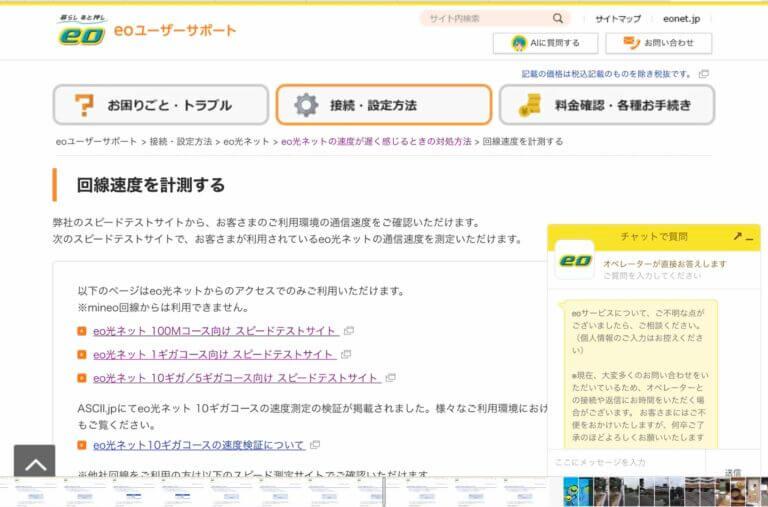Click the search magnifier icon
This screenshot has width=768, height=507.
[x=558, y=19]
